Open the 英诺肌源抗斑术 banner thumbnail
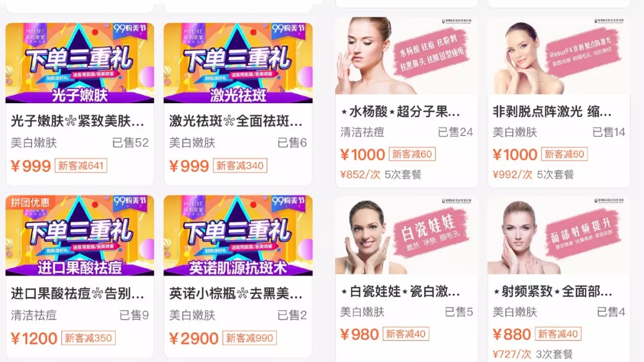The width and height of the screenshot is (644, 362). [238, 236]
